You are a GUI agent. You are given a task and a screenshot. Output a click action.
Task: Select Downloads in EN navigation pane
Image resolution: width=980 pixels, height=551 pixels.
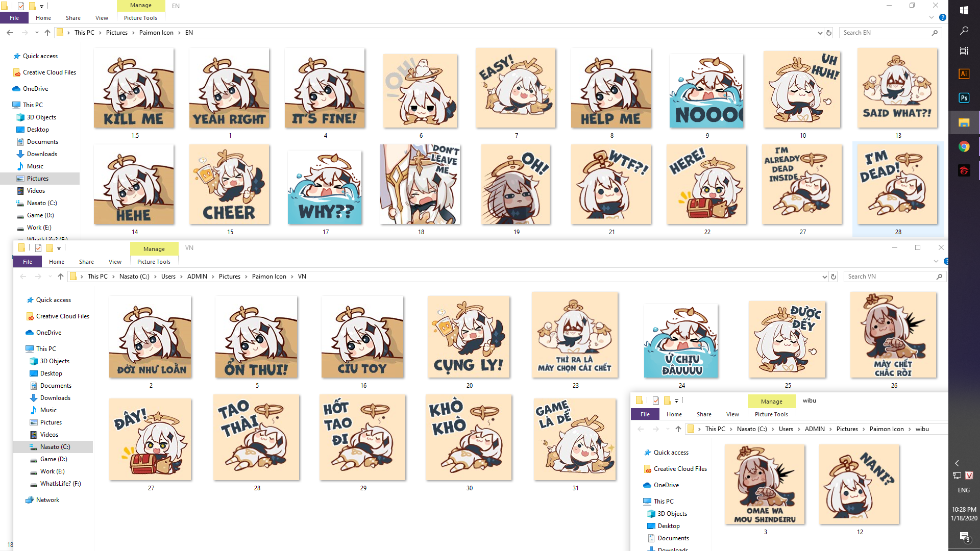tap(42, 154)
